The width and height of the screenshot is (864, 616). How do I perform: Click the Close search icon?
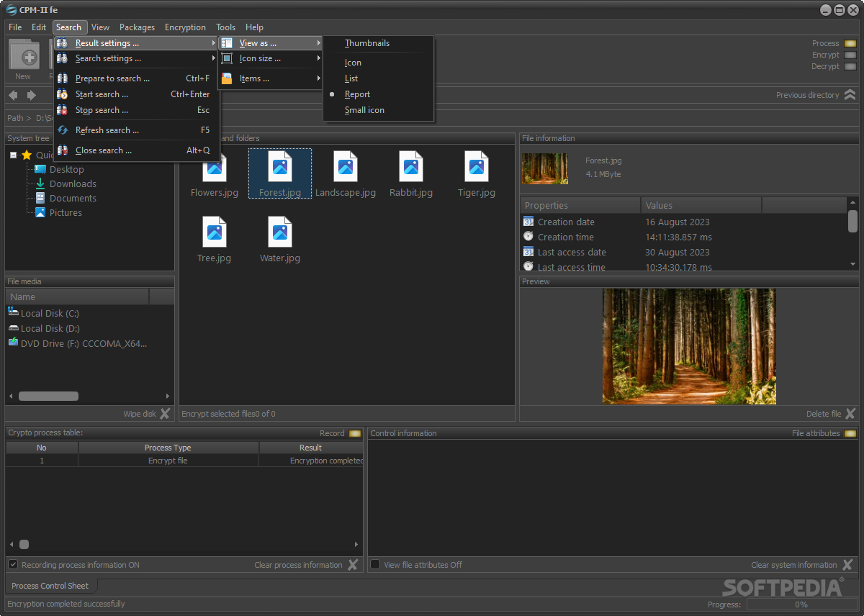tap(63, 150)
